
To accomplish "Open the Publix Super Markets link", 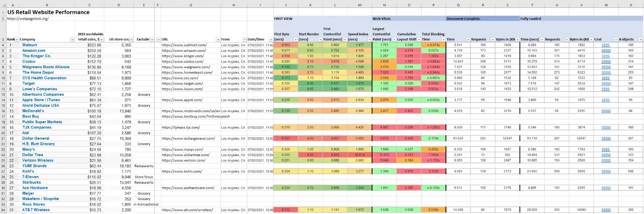I will point(42,122).
